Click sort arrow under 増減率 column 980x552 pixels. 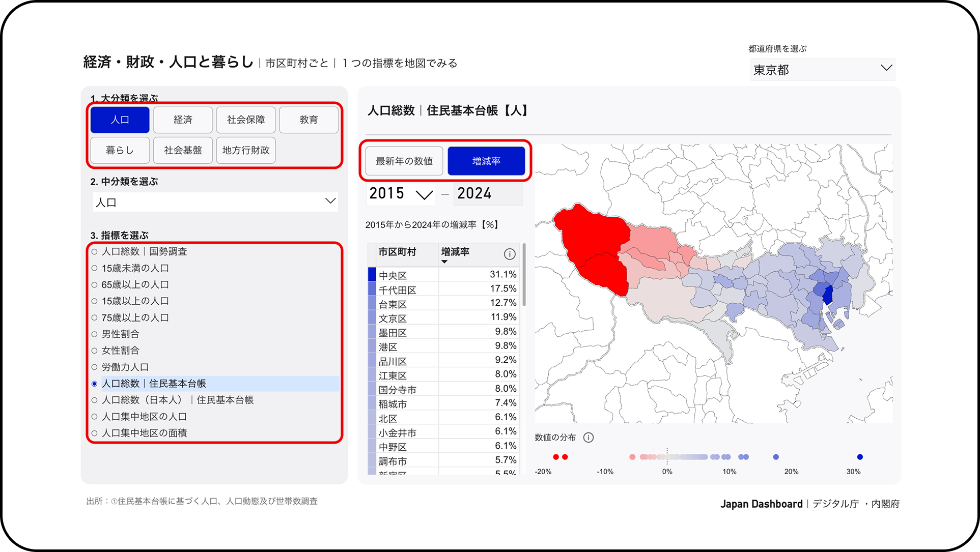[444, 262]
